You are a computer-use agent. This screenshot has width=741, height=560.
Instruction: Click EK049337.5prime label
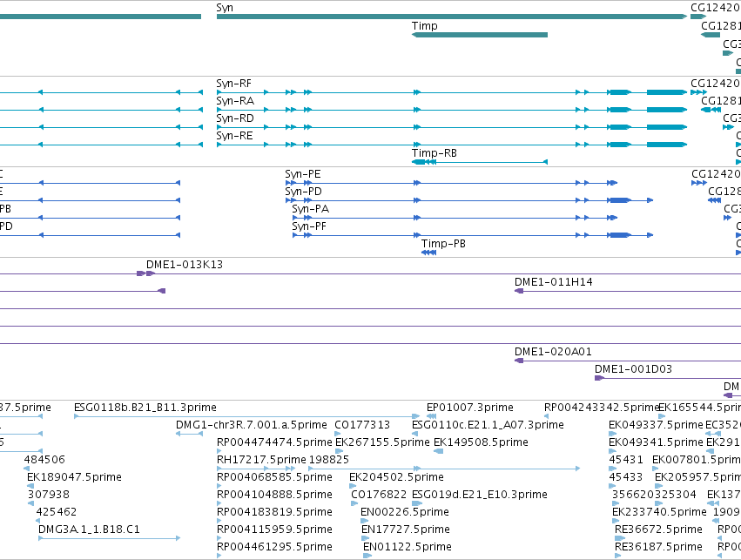pyautogui.click(x=656, y=425)
